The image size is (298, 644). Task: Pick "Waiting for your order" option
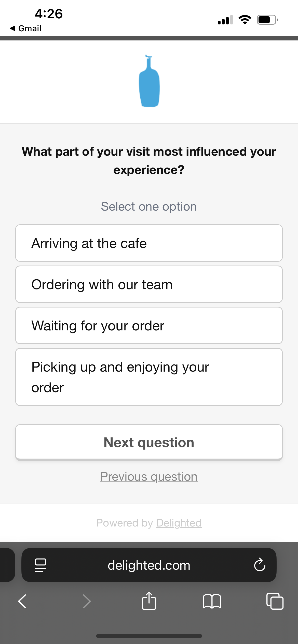[149, 326]
